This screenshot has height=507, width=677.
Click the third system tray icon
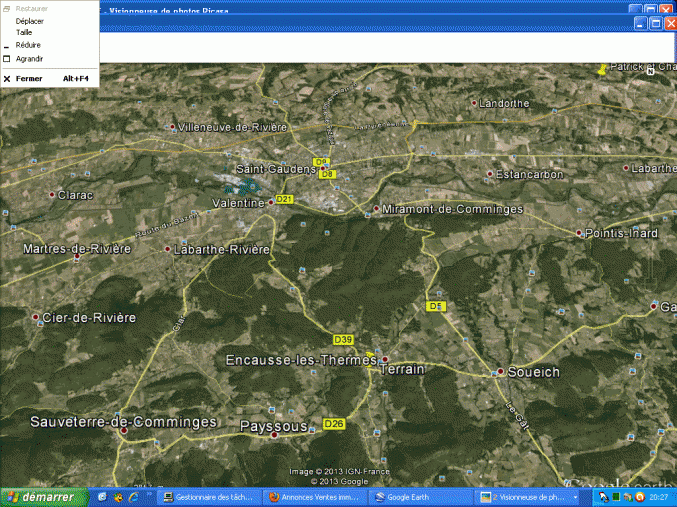[627, 497]
